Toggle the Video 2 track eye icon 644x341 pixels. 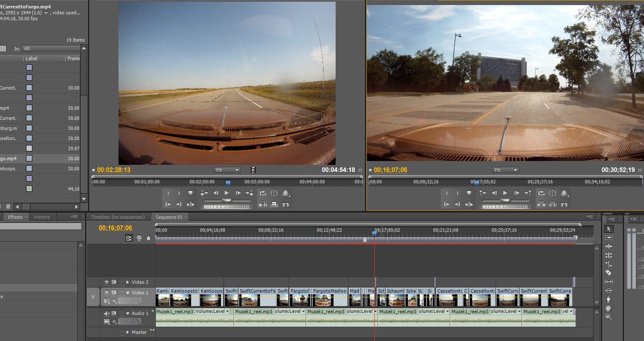107,282
